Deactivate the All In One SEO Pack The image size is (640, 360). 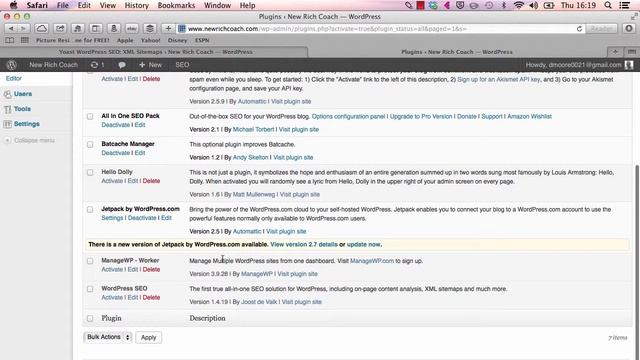[x=116, y=125]
